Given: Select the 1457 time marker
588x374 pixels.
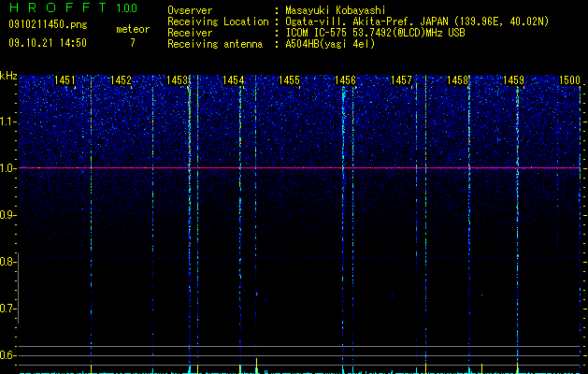Looking at the screenshot, I should pos(401,80).
